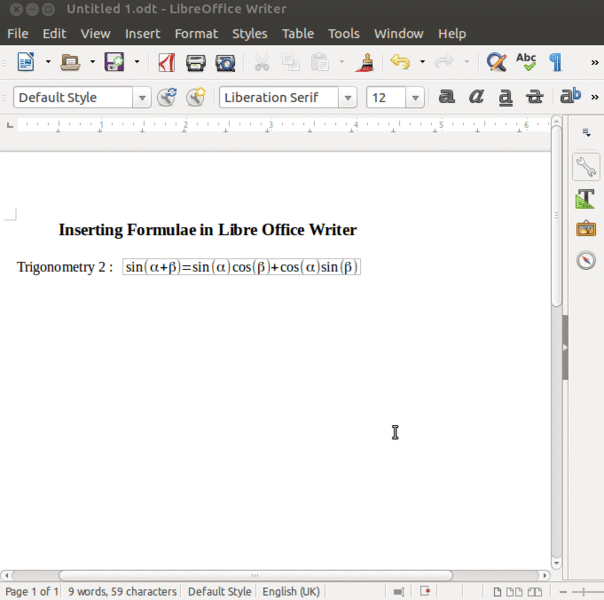Click the zoom out minus button
The height and width of the screenshot is (600, 604).
click(563, 592)
